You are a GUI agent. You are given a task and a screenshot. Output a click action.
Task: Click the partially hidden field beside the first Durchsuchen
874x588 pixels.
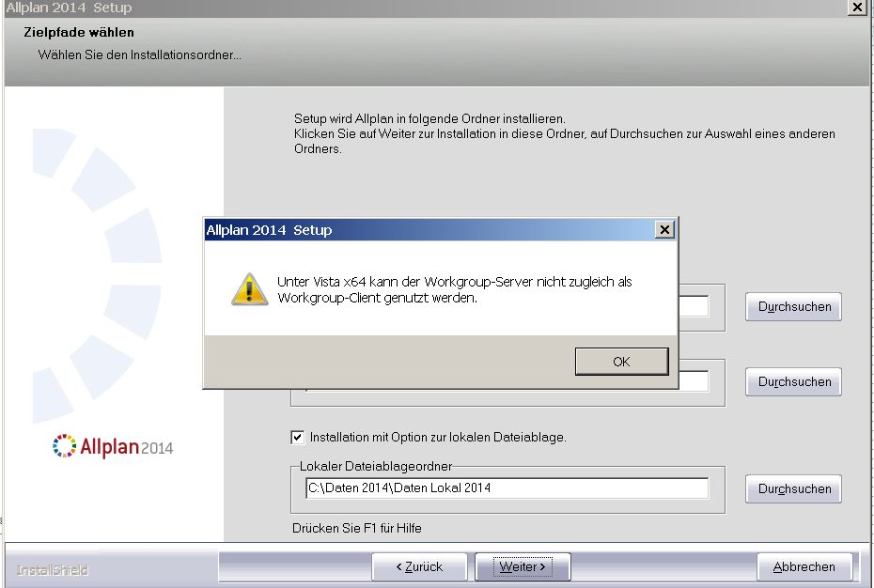694,307
